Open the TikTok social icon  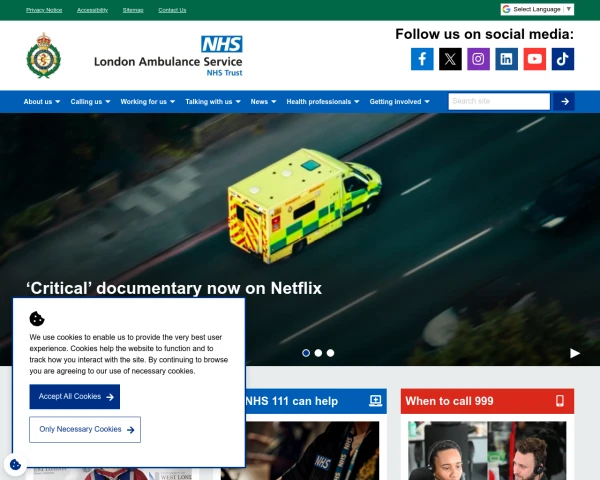point(562,59)
